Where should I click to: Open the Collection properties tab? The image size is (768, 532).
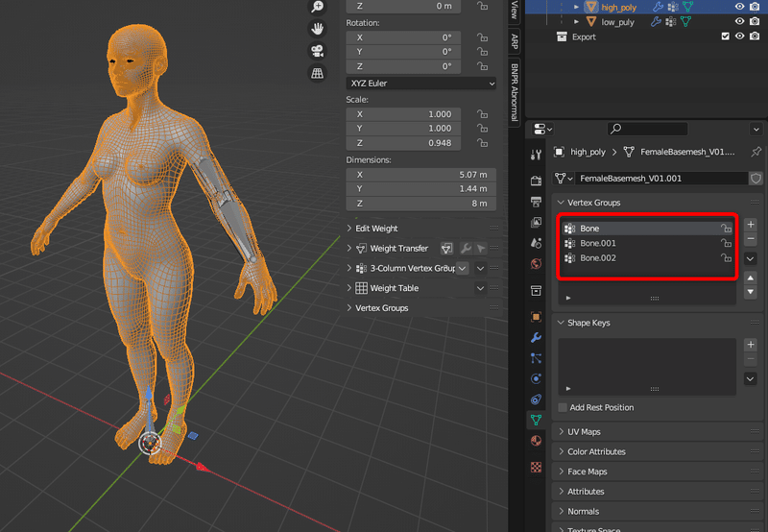(x=536, y=291)
